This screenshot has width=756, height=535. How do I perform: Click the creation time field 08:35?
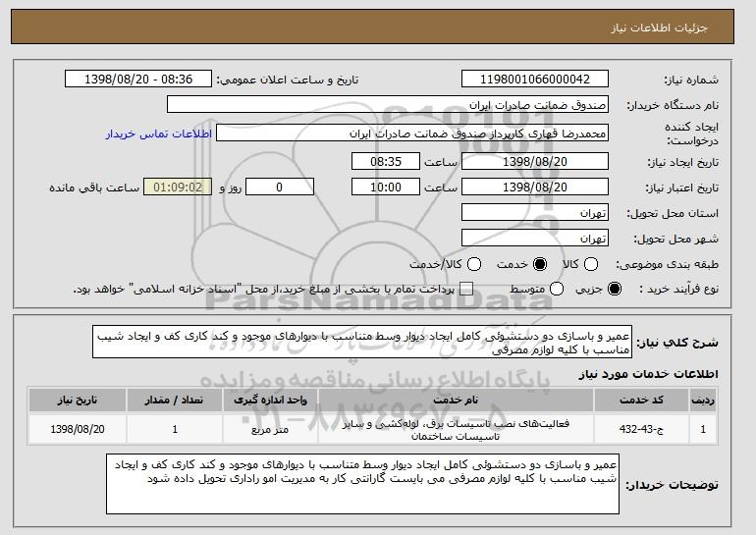point(386,161)
